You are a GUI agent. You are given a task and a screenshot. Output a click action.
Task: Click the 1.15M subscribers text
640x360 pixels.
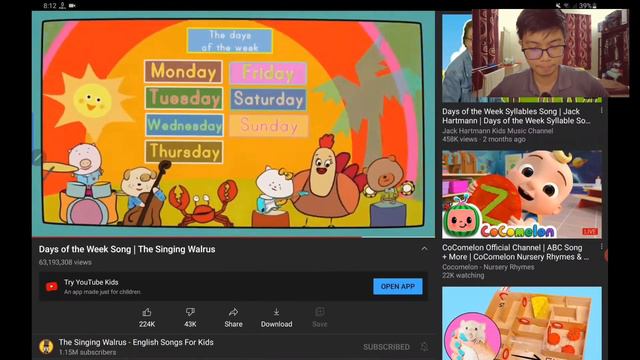(87, 352)
